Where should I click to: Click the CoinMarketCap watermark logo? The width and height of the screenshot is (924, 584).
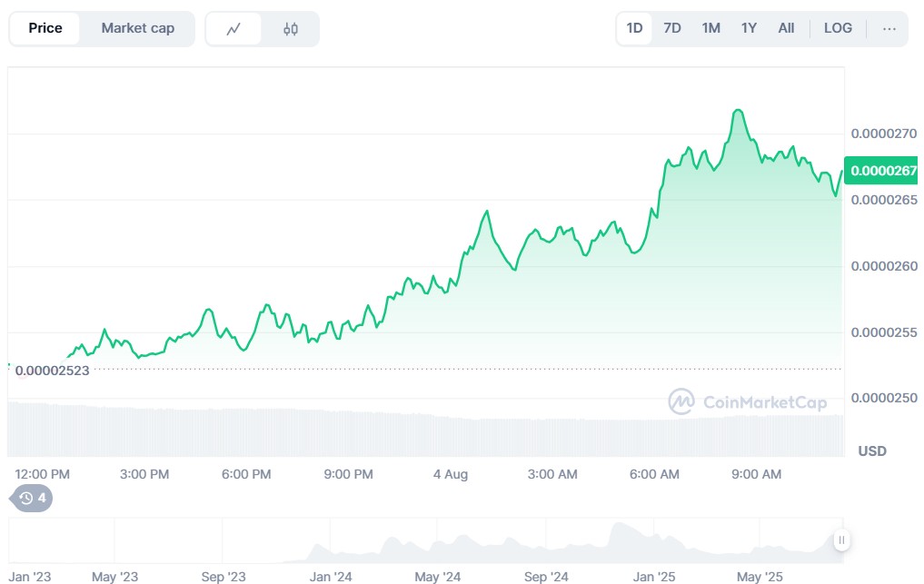(x=747, y=401)
